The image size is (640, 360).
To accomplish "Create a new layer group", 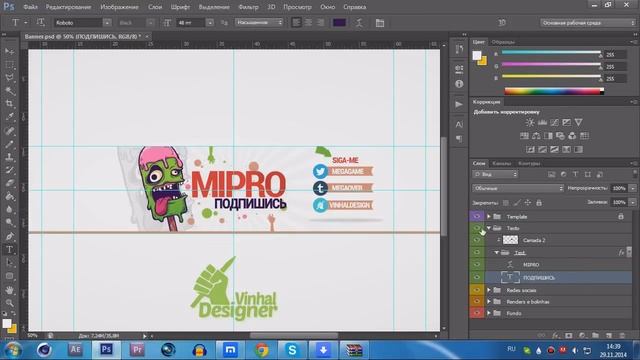I will coord(596,336).
